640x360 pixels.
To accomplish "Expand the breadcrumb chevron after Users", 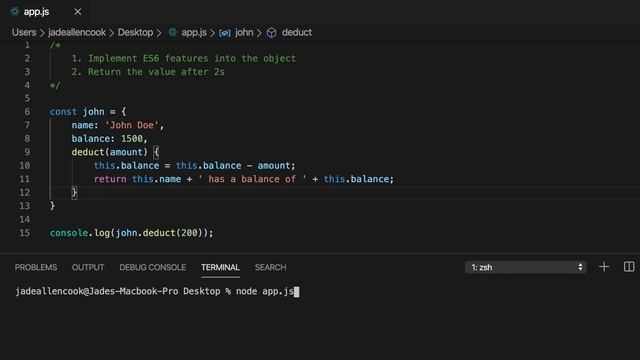I will point(42,33).
